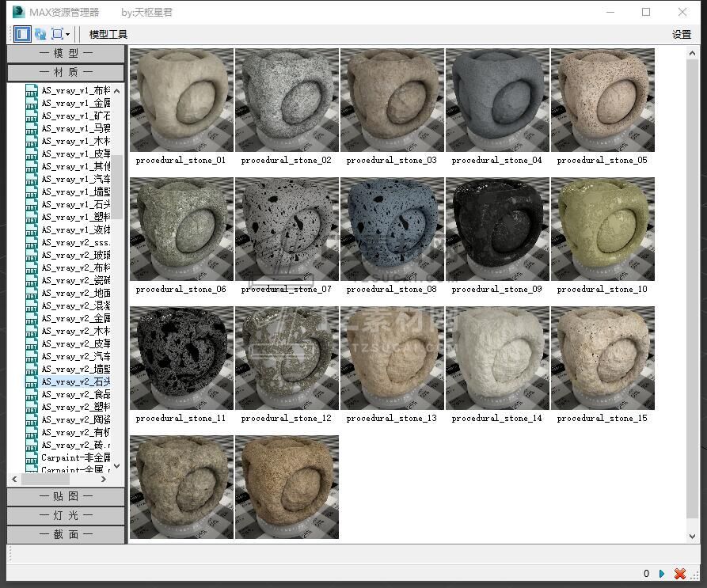The image size is (707, 588).
Task: Click the red X icon in status bar
Action: point(679,574)
